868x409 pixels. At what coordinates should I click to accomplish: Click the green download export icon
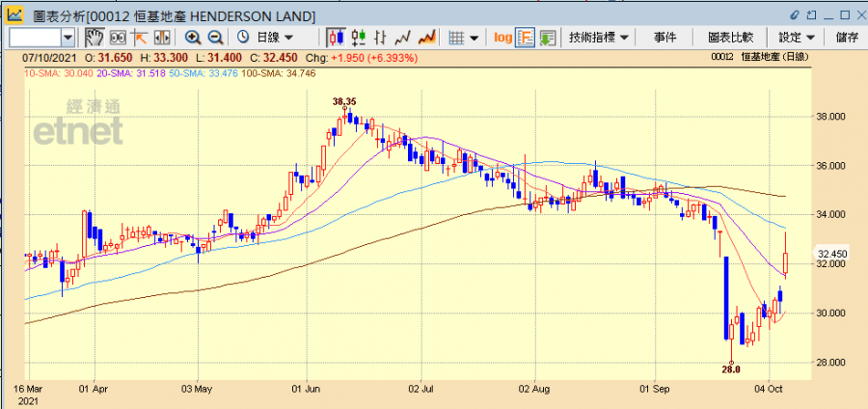(548, 37)
